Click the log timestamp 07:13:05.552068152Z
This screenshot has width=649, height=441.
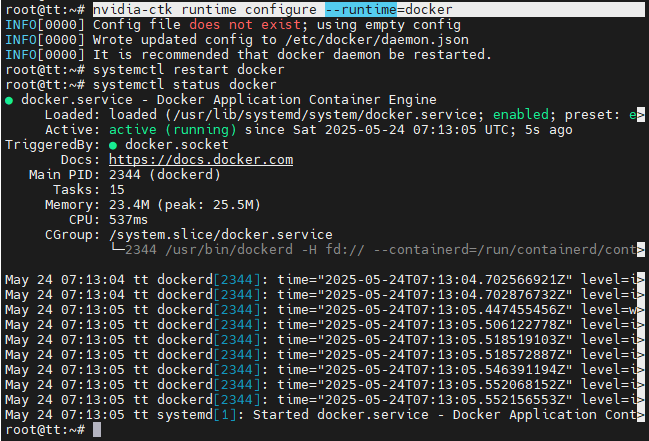pos(489,385)
